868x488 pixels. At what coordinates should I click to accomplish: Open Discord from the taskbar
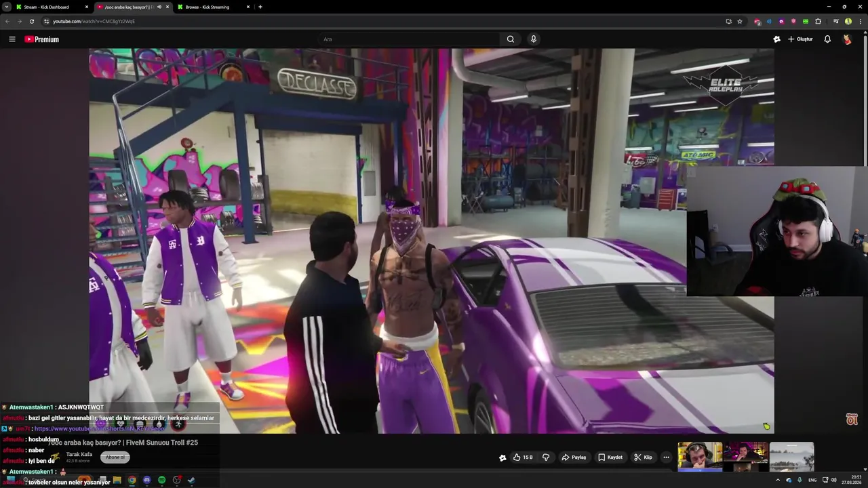[x=146, y=481]
